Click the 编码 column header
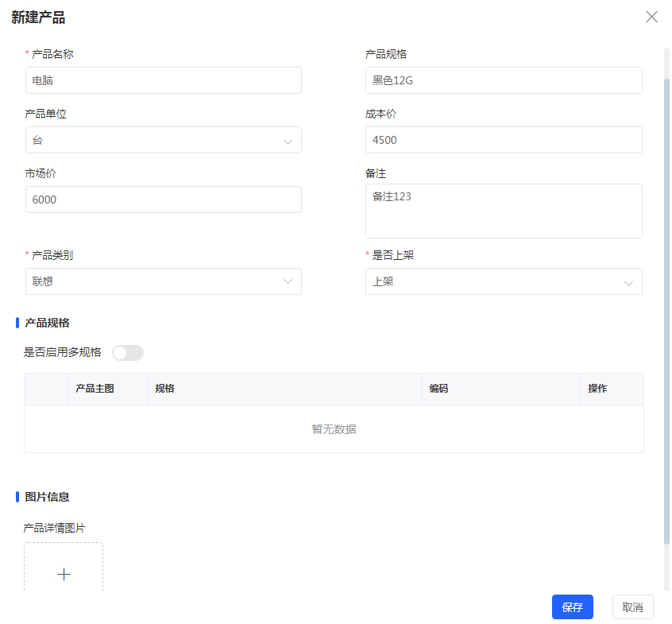Screen dimensions: 672x624 [x=438, y=389]
